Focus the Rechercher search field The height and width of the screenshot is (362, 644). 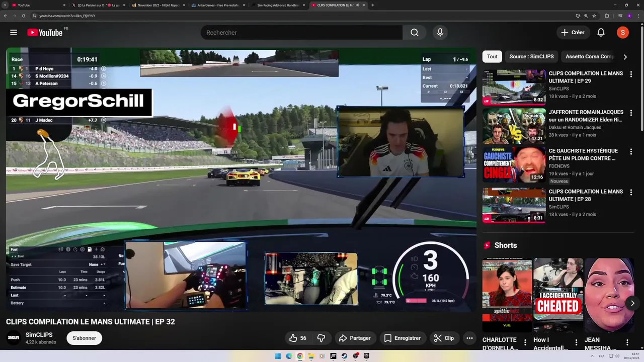click(302, 33)
